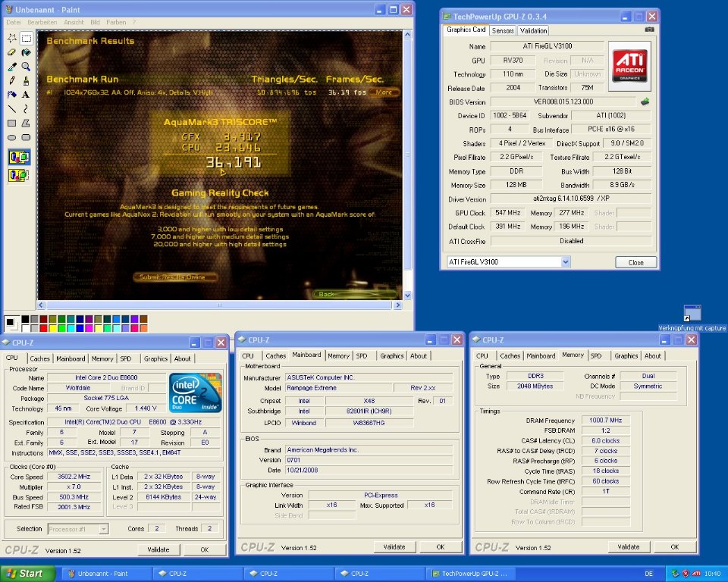
Task: Choose the Ellipse shape tool
Action: pyautogui.click(x=11, y=137)
